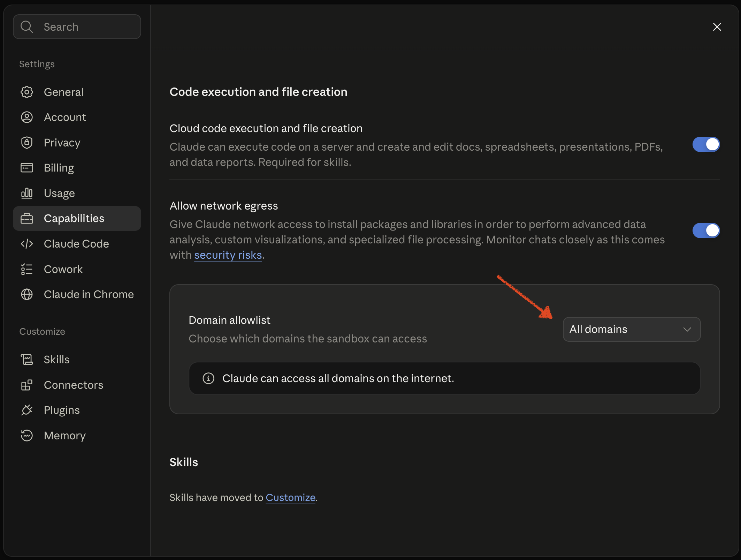Click the Connectors blocks icon
The height and width of the screenshot is (560, 741).
click(x=27, y=385)
